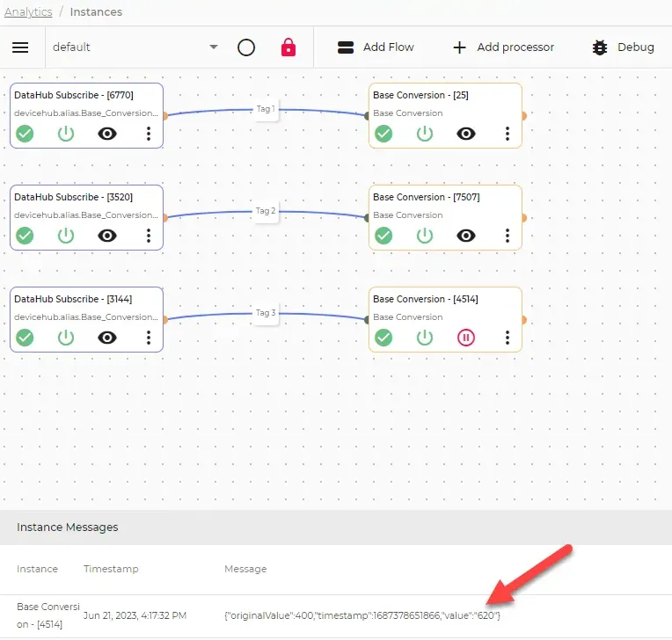Open more options menu for Base Conversion [25]
The height and width of the screenshot is (640, 672).
click(508, 134)
